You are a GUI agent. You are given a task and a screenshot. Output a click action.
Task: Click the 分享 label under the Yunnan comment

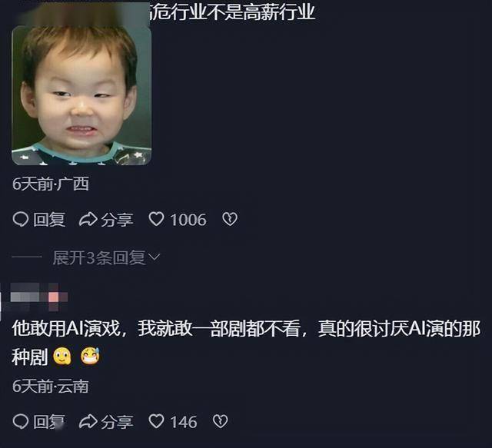(x=117, y=422)
